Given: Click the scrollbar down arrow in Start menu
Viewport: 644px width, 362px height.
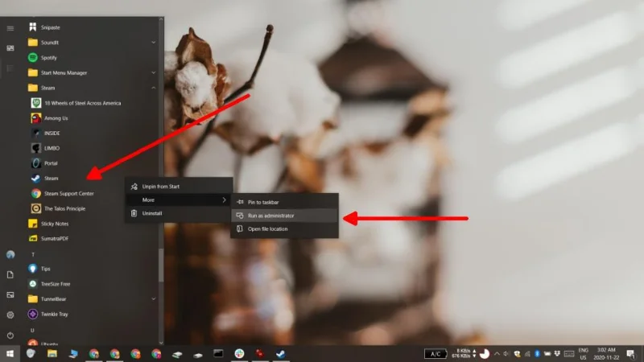Looking at the screenshot, I should pos(161,343).
